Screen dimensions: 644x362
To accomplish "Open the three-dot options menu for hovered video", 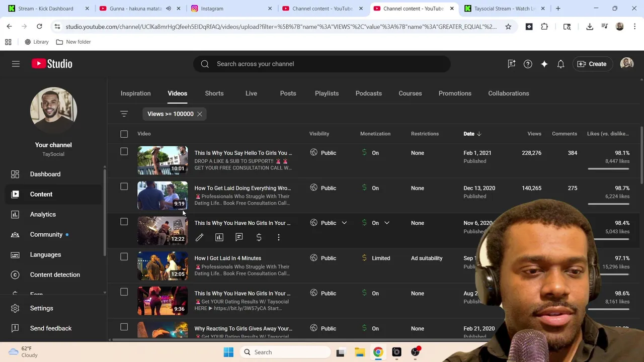I will [x=279, y=237].
